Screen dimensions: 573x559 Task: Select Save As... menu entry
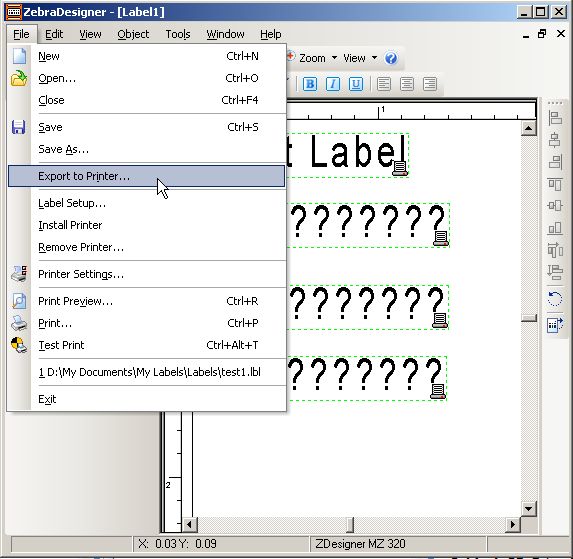[x=146, y=149]
